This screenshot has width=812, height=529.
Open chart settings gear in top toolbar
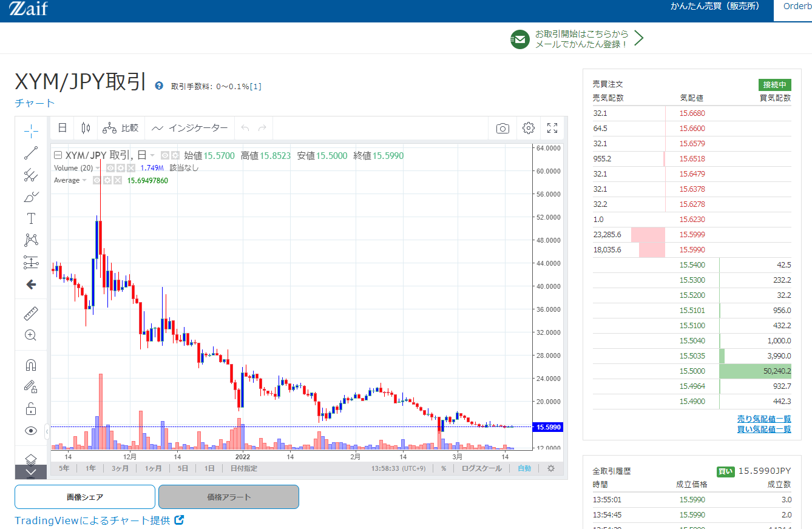[528, 128]
